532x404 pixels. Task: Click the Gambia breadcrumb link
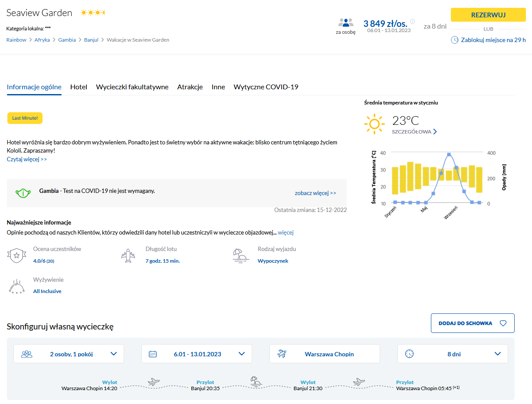pos(67,40)
